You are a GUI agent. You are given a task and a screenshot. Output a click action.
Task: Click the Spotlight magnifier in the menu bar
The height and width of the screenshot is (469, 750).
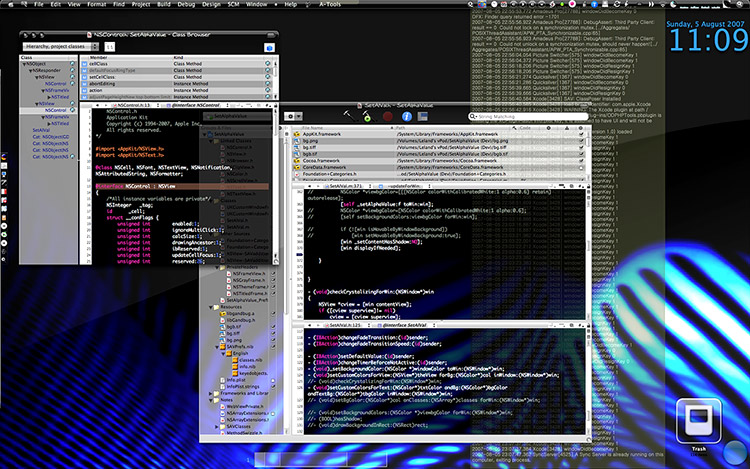coord(740,4)
